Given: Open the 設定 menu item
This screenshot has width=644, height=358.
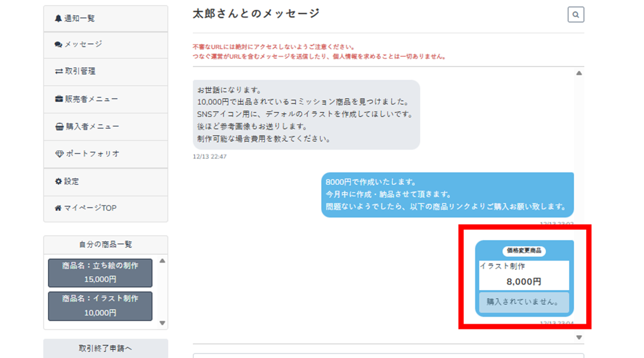Looking at the screenshot, I should coord(106,182).
